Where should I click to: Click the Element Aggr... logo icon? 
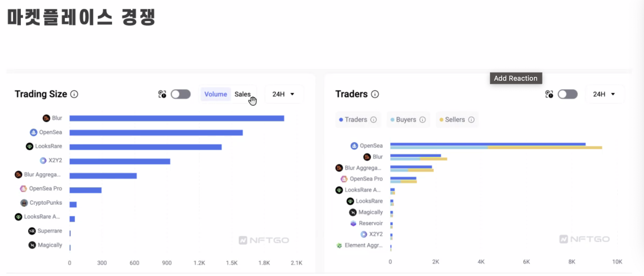(339, 246)
